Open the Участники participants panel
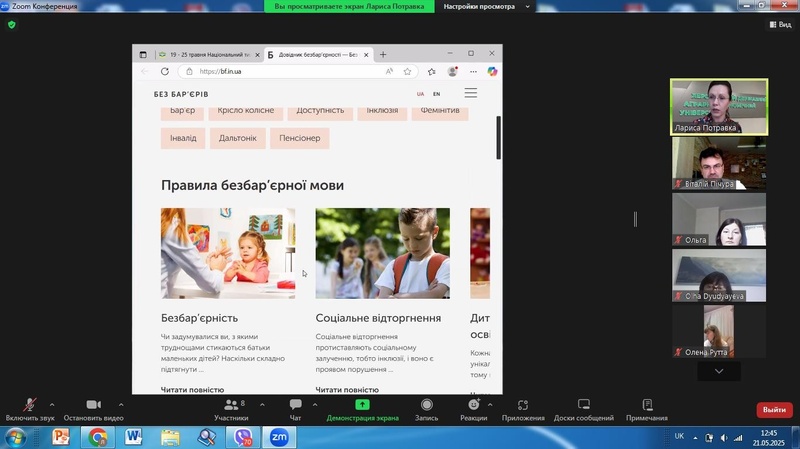Viewport: 800px width, 449px height. 231,405
